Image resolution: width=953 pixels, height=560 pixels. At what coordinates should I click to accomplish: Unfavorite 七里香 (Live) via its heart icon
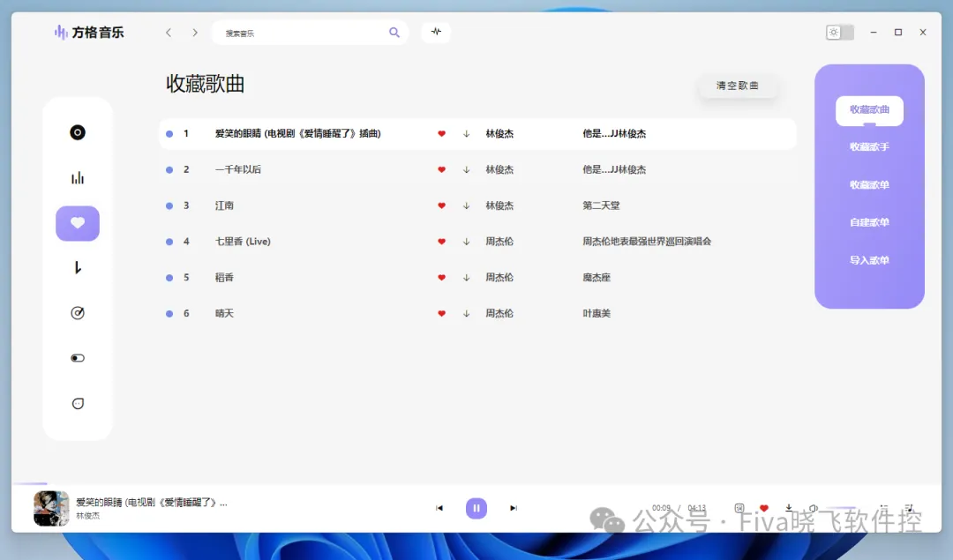442,241
